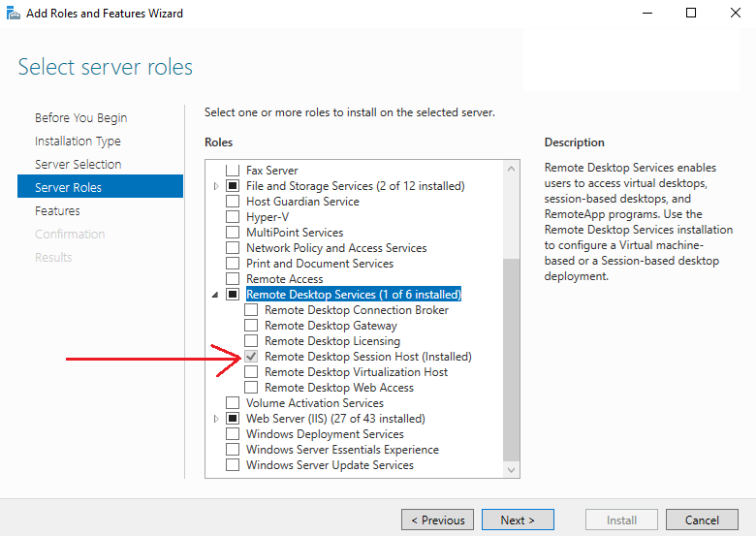Click the Next button
The width and height of the screenshot is (756, 536).
coord(518,520)
